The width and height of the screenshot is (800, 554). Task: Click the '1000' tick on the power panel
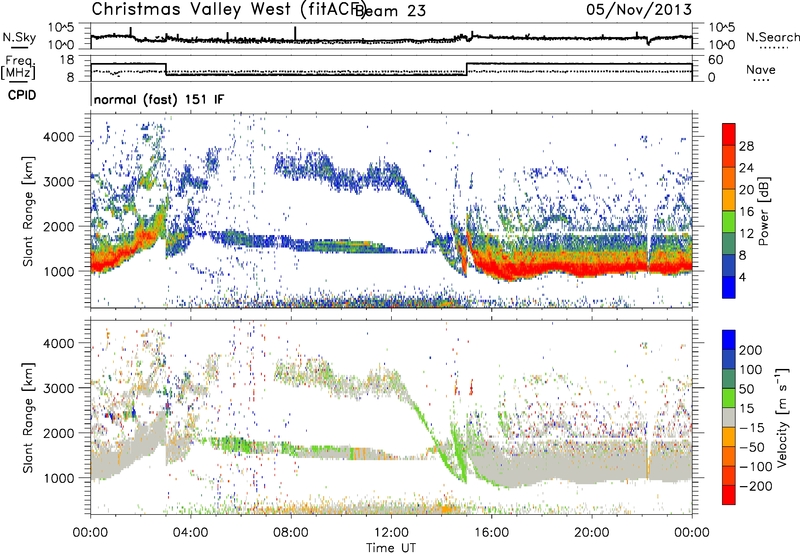pyautogui.click(x=58, y=271)
